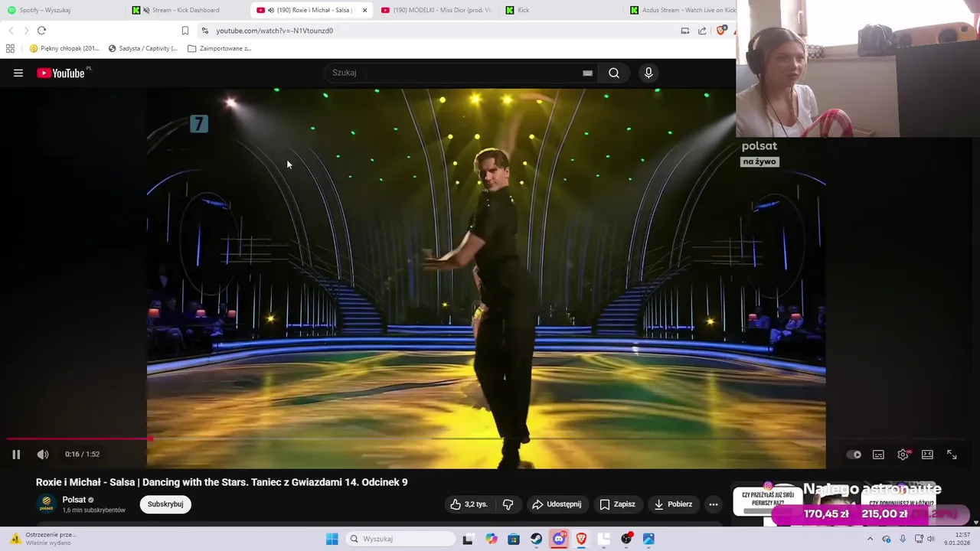
Task: Subscribe with the Subskrybuj button
Action: point(165,504)
